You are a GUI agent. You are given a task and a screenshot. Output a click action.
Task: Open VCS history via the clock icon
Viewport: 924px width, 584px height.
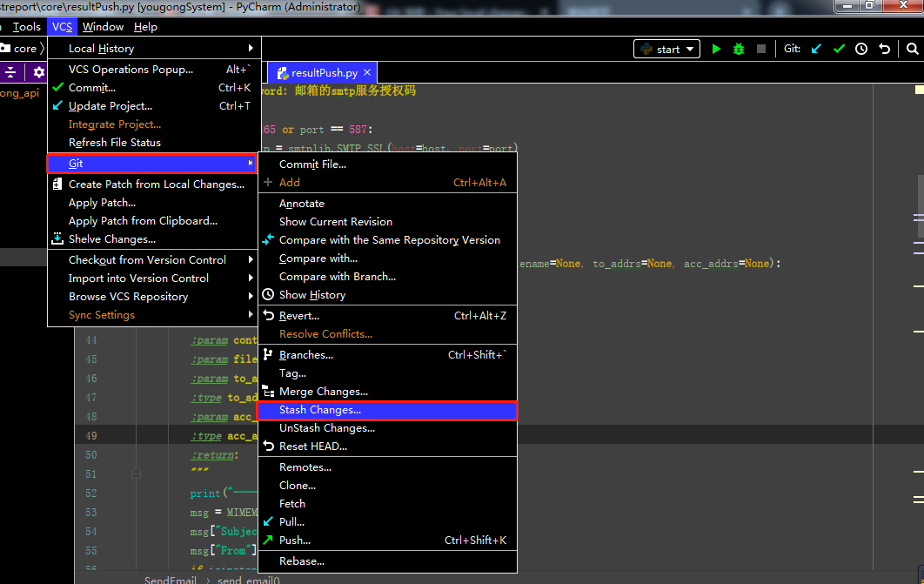(x=860, y=49)
